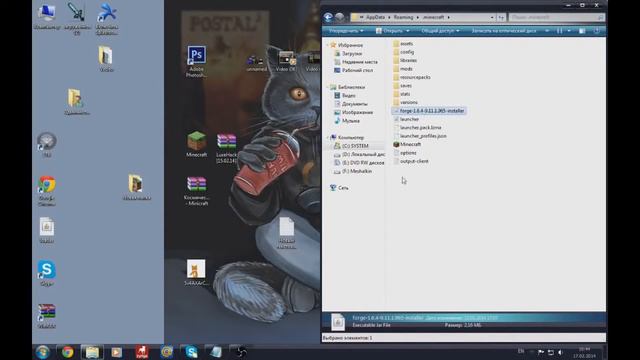Open Загрузки in the navigation pane

[x=352, y=53]
